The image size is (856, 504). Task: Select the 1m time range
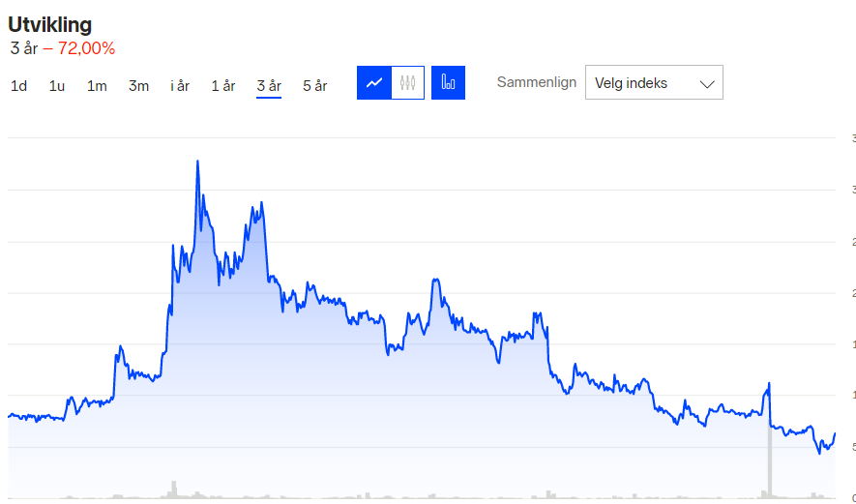click(97, 86)
